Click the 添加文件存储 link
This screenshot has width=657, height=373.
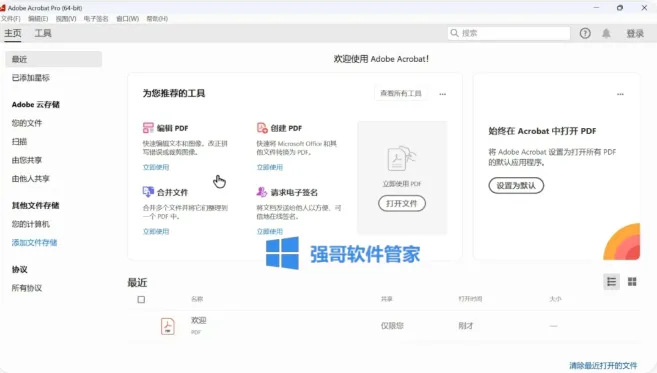[34, 242]
